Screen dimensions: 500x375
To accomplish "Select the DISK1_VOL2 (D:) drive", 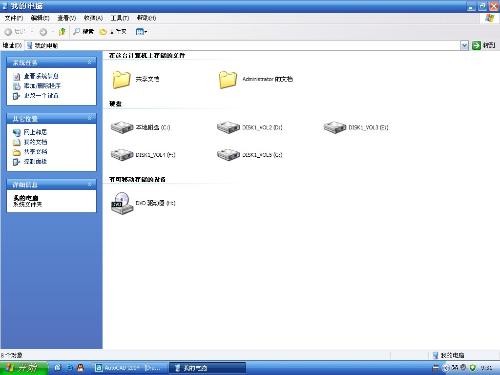I will pos(250,127).
